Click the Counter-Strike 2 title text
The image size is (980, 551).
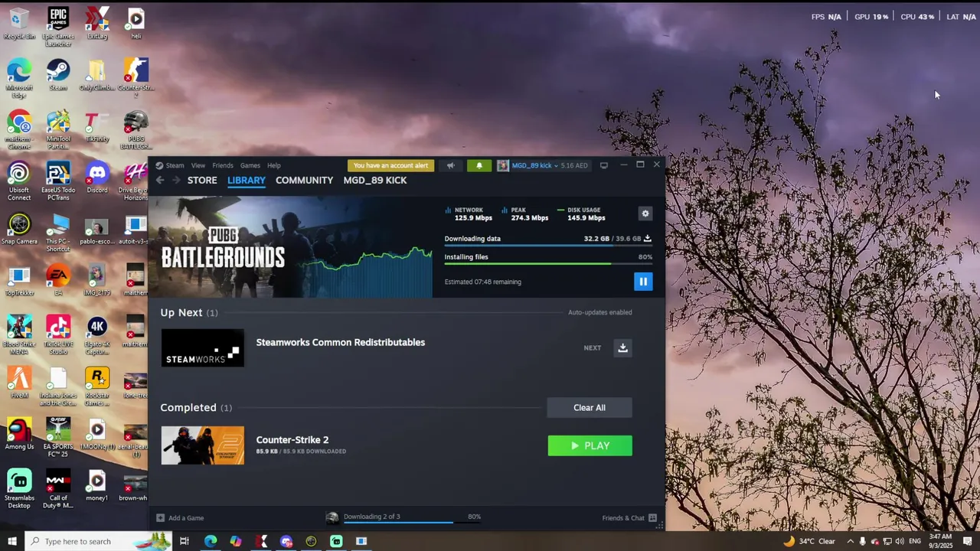point(292,440)
